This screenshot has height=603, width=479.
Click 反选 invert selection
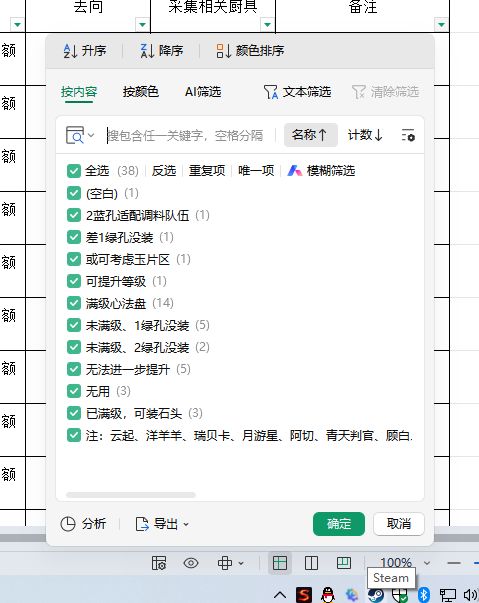click(x=164, y=170)
